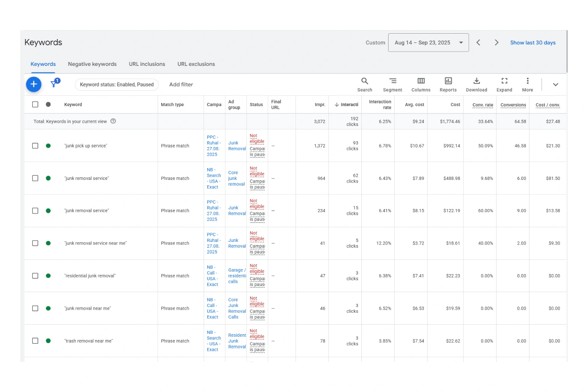The image size is (588, 392).
Task: Open the More options menu
Action: pyautogui.click(x=528, y=84)
